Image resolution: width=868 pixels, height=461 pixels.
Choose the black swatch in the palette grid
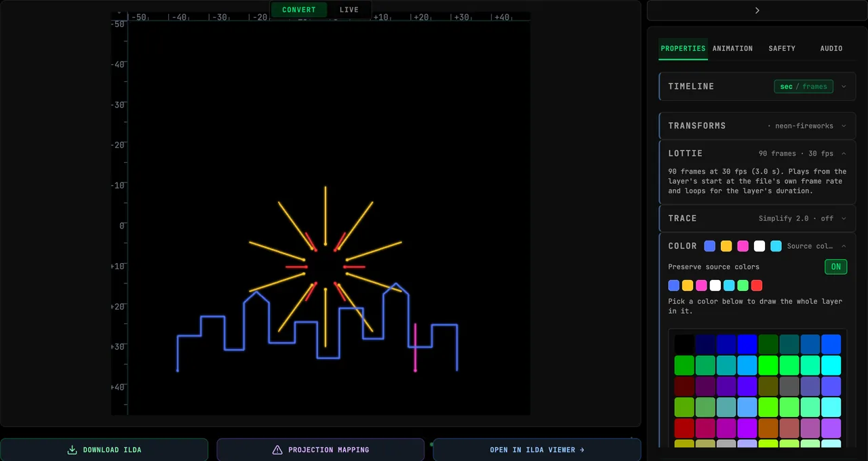(684, 344)
